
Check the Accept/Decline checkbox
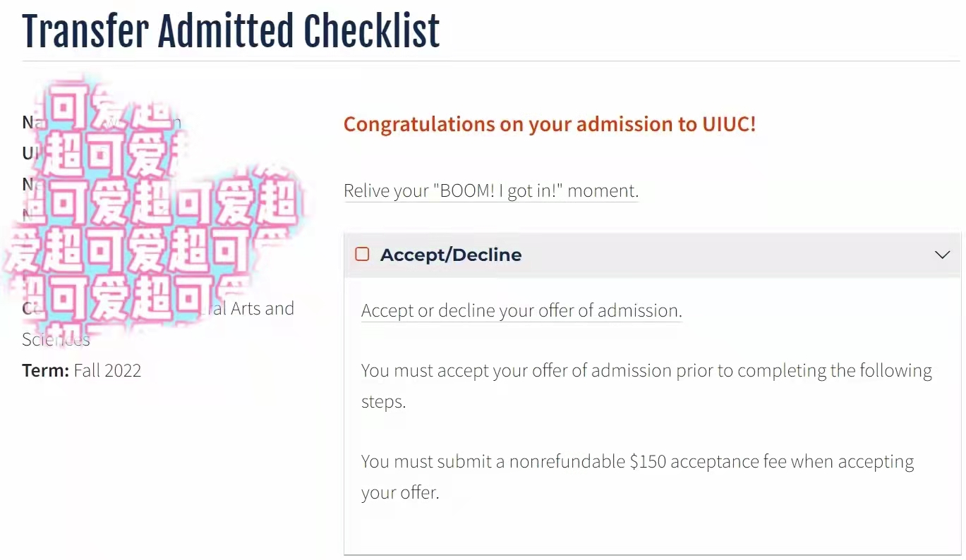pyautogui.click(x=362, y=255)
